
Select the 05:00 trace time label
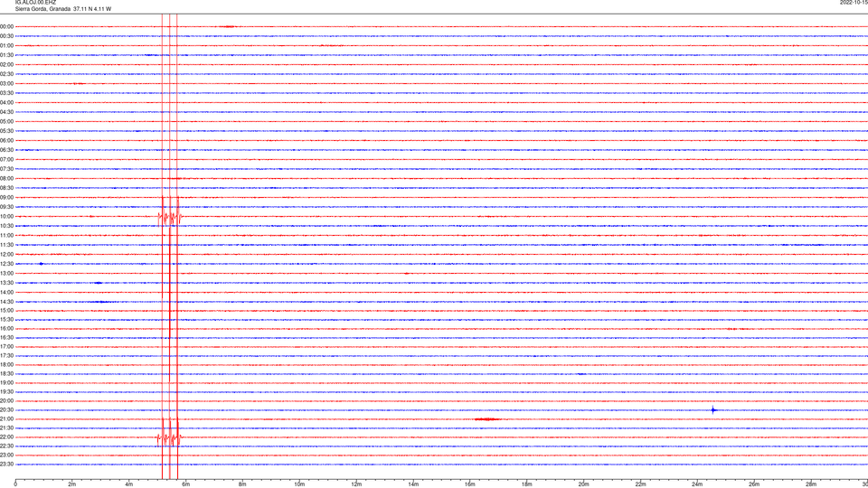(6, 122)
